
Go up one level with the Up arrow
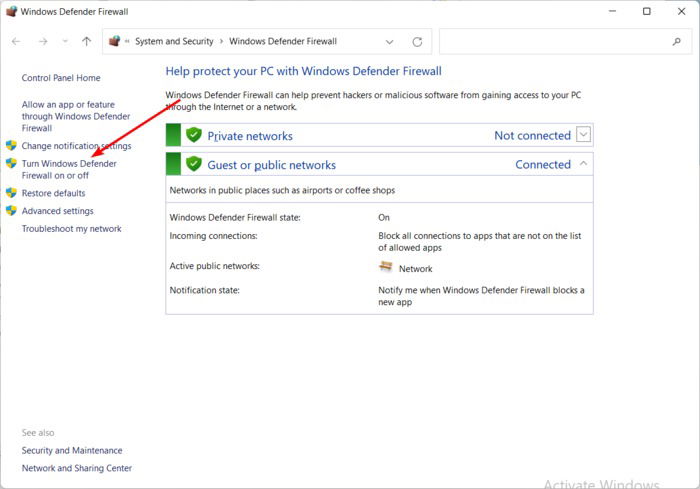(87, 42)
